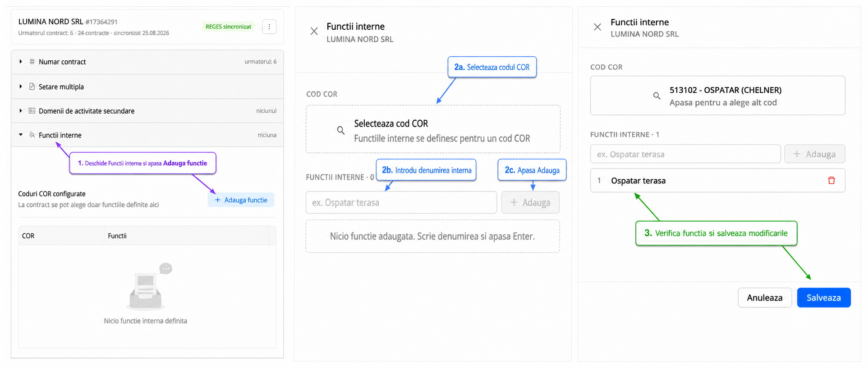Image resolution: width=868 pixels, height=368 pixels.
Task: Click the 'niciunul' value beside Domenii de activitate
Action: click(x=266, y=111)
